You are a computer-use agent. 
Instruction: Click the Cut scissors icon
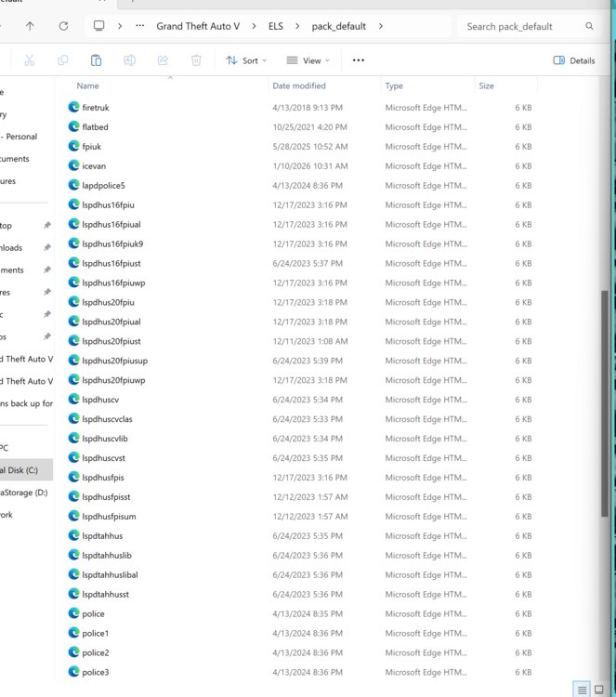[30, 60]
